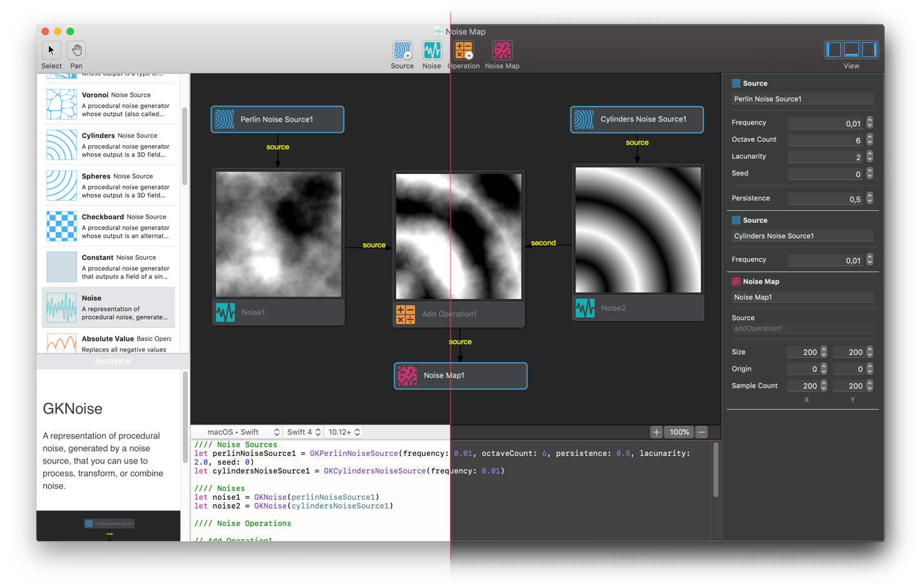Click the Checkboard preview thumbnail in overview
Screen dimensions: 920x588
[x=109, y=524]
